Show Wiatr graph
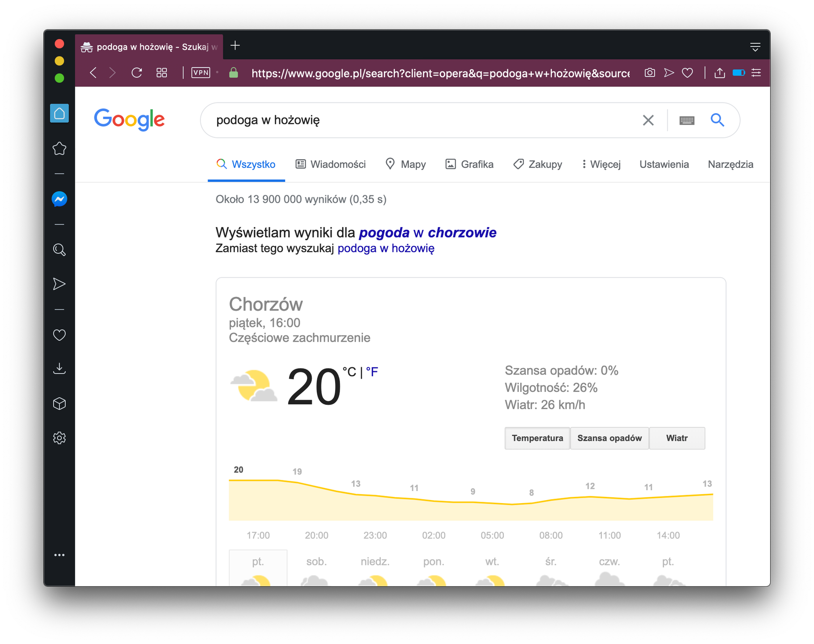The image size is (814, 644). click(x=677, y=438)
